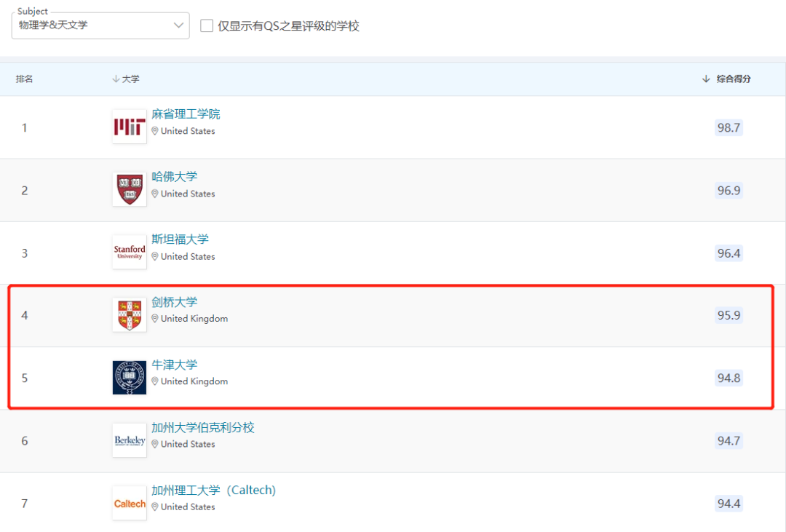Click rank number 2 in the 排名 column
Image resolution: width=786 pixels, height=532 pixels.
[24, 190]
